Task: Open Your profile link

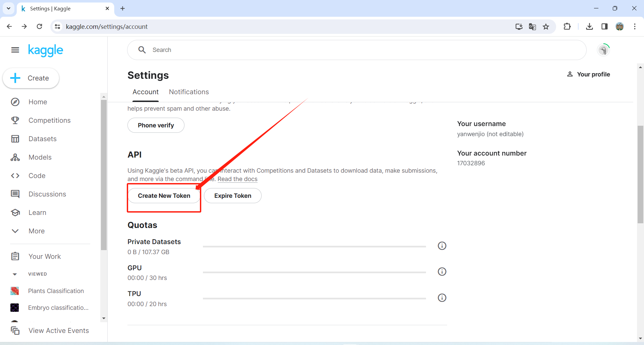Action: pyautogui.click(x=588, y=74)
